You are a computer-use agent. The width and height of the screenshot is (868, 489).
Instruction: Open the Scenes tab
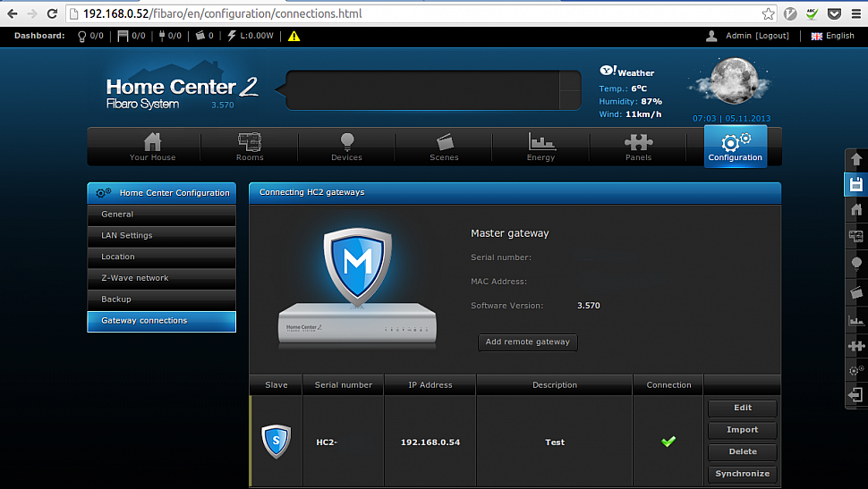coord(444,147)
